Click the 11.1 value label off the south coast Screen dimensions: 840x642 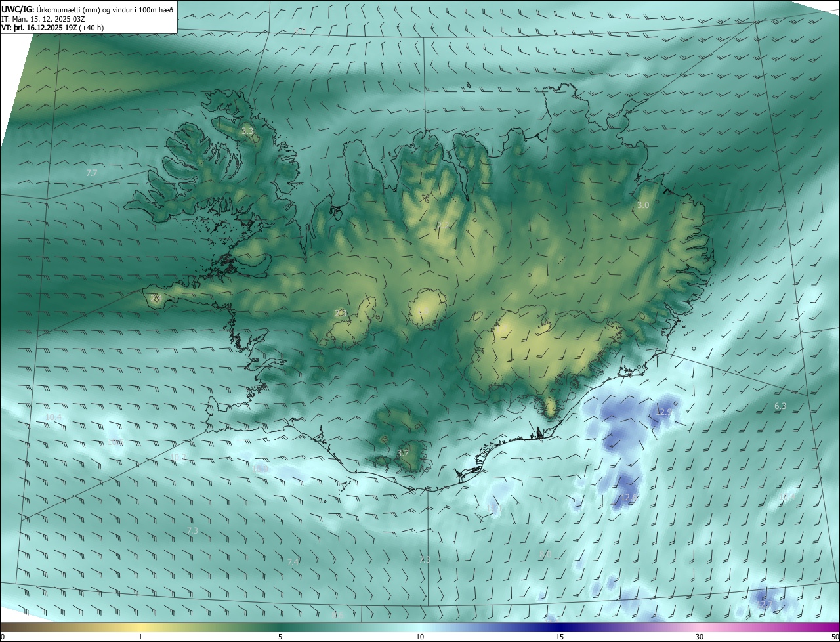(495, 509)
